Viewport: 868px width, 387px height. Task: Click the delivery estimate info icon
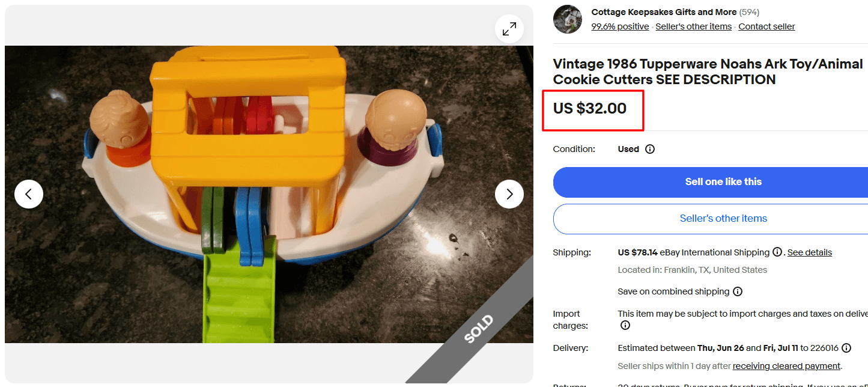846,347
